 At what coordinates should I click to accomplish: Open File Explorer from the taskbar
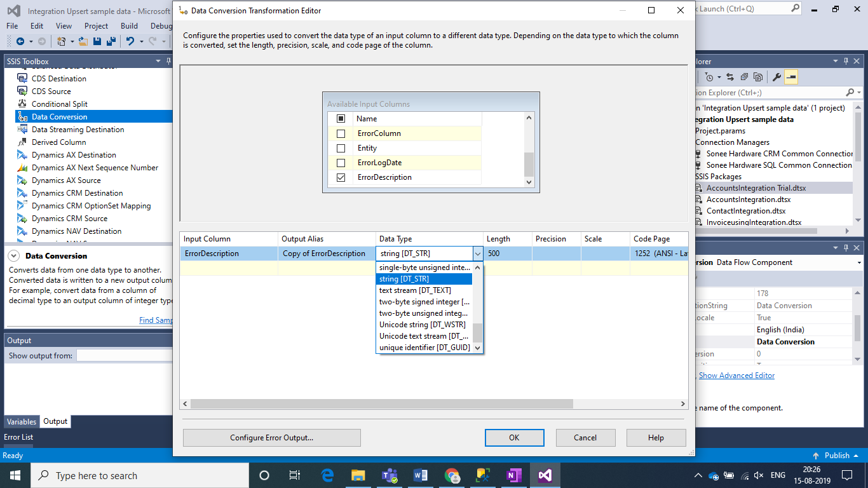358,475
